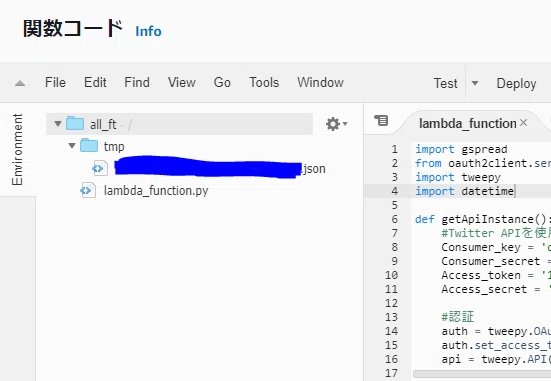Click the 'Access_secret' assignment line

[x=496, y=289]
